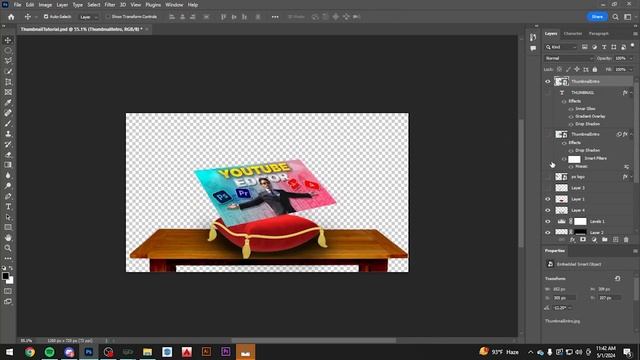Click the Home icon in options bar
The image size is (640, 360).
pyautogui.click(x=11, y=17)
